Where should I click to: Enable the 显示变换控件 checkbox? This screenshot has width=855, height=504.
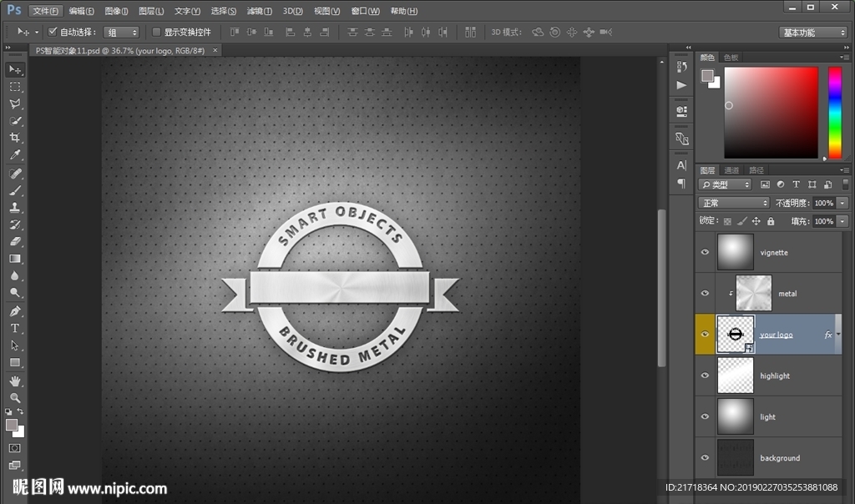pos(156,32)
